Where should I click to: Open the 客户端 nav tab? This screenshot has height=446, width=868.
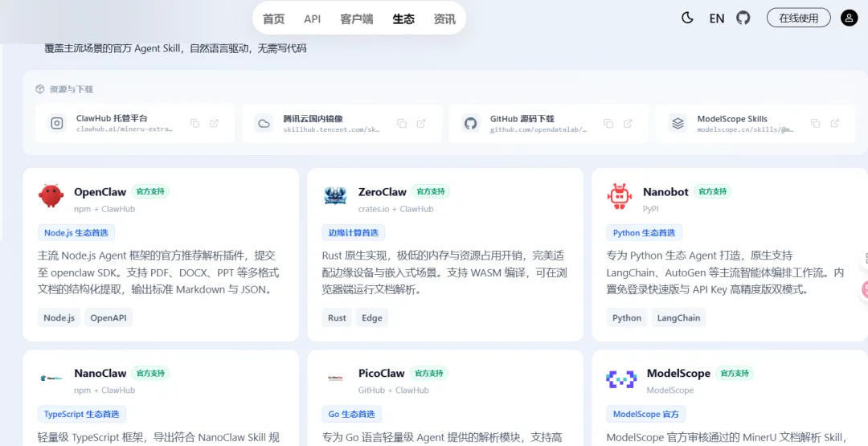[357, 18]
